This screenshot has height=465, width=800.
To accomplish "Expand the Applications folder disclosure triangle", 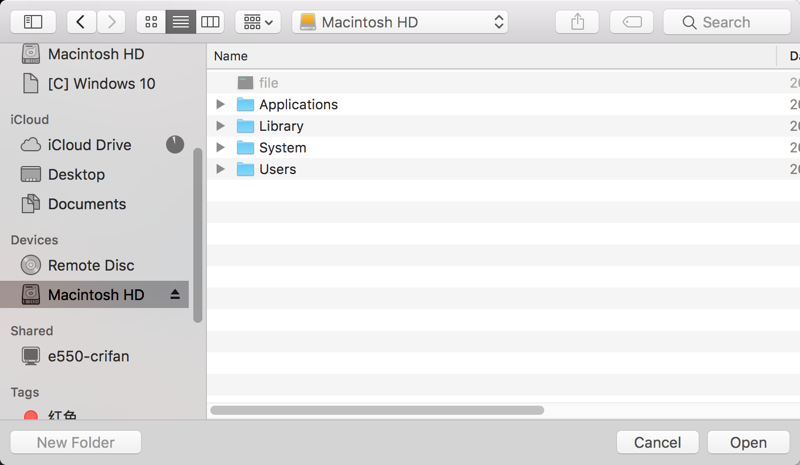I will click(x=220, y=104).
